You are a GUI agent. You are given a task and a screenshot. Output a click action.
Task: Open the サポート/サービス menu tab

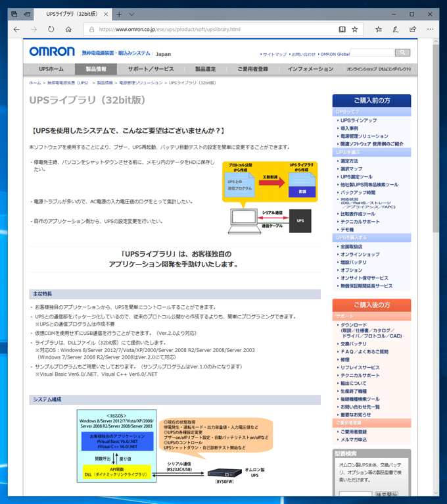pos(151,69)
